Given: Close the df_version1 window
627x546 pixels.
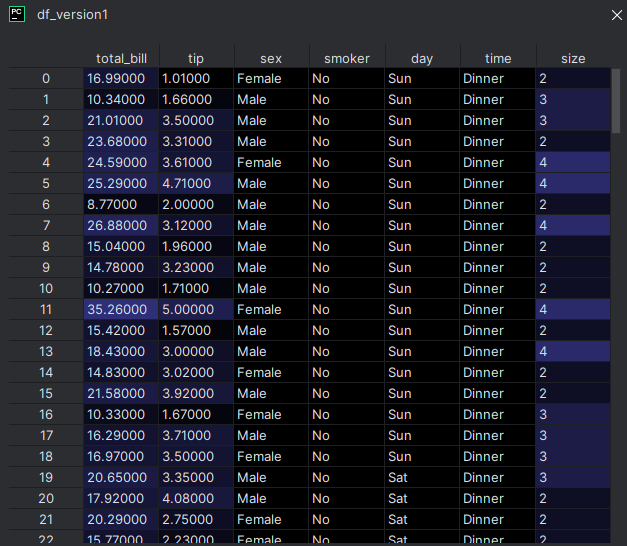Looking at the screenshot, I should click(x=617, y=15).
